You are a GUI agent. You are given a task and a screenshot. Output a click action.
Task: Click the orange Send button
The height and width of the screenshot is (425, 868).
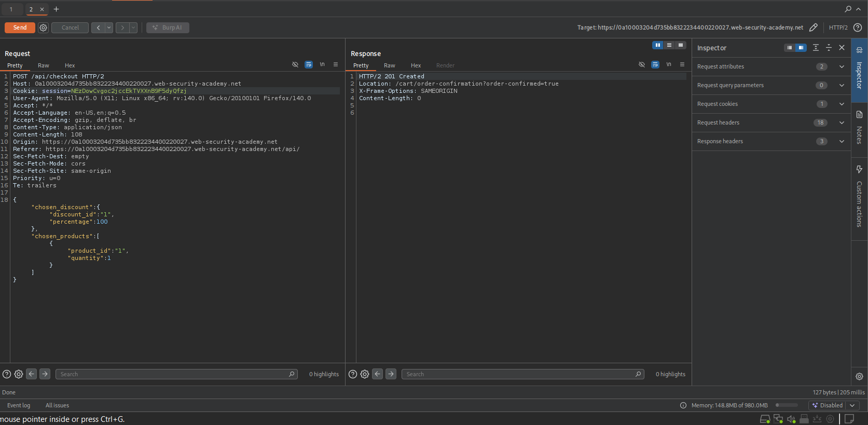coord(20,28)
